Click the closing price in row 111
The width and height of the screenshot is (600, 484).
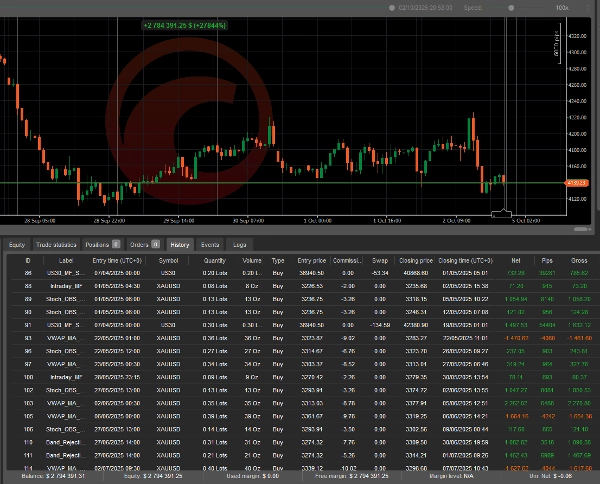pyautogui.click(x=416, y=455)
